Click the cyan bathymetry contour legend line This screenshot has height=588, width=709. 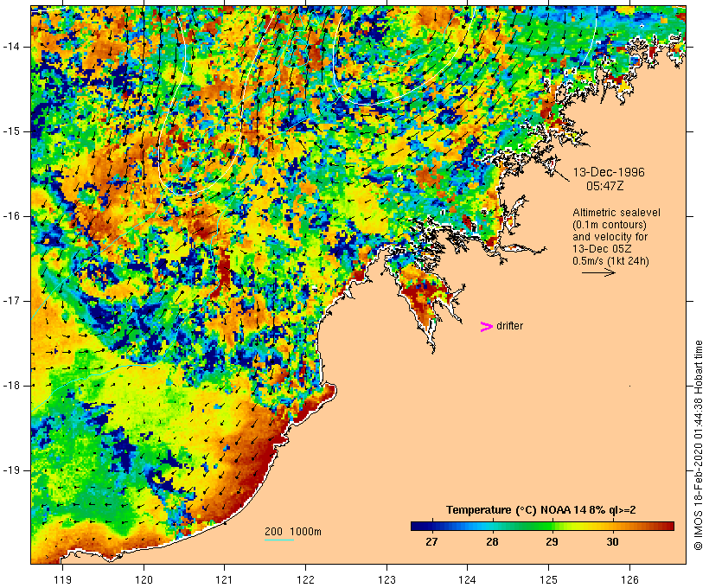point(279,540)
